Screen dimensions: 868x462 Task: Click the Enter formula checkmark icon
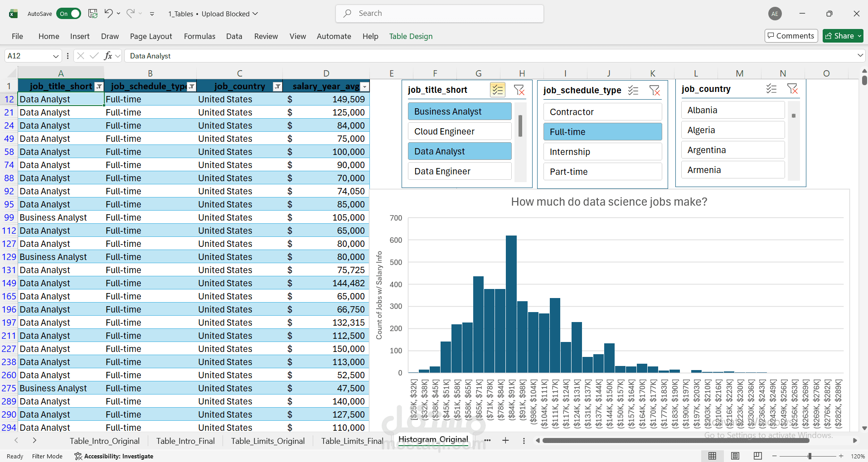tap(94, 56)
